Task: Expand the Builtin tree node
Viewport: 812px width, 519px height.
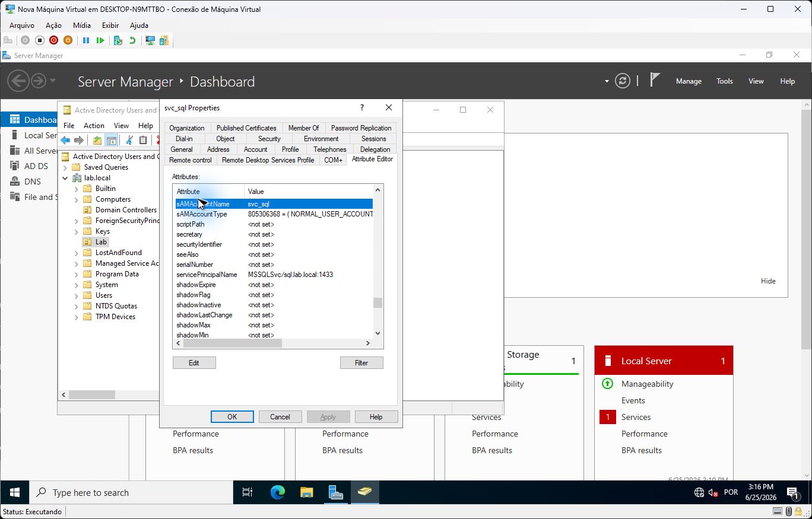Action: tap(76, 189)
